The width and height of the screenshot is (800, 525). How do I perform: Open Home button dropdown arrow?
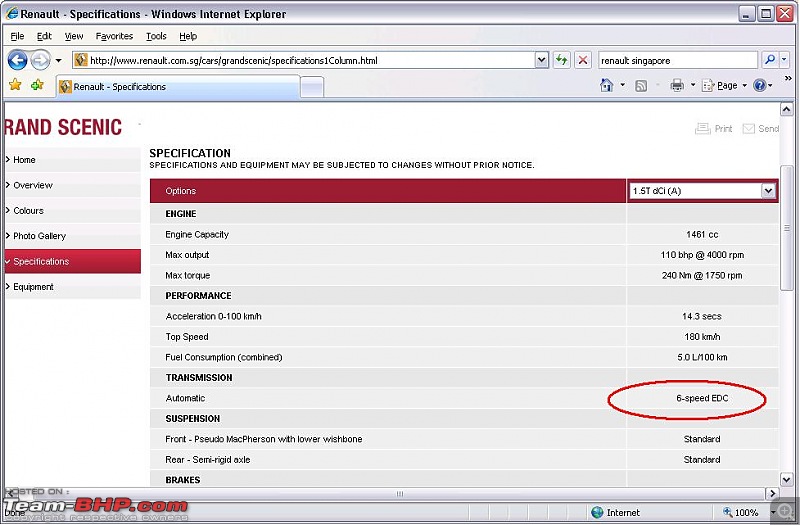[x=622, y=85]
